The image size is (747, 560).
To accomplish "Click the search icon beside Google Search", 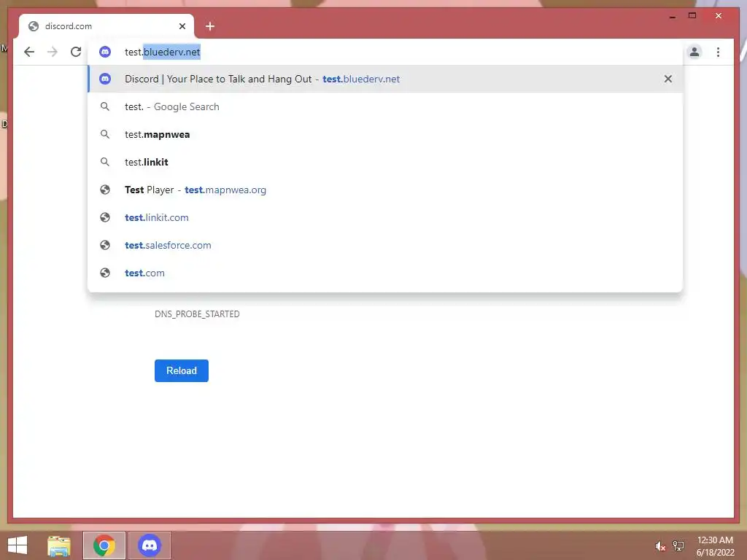I will [x=105, y=106].
